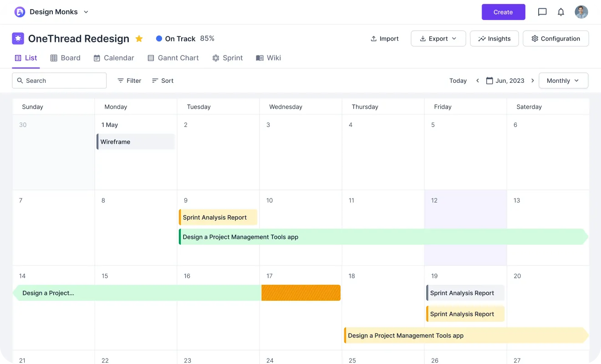Switch to the Gannt Chart tab
The width and height of the screenshot is (601, 364).
(x=173, y=58)
